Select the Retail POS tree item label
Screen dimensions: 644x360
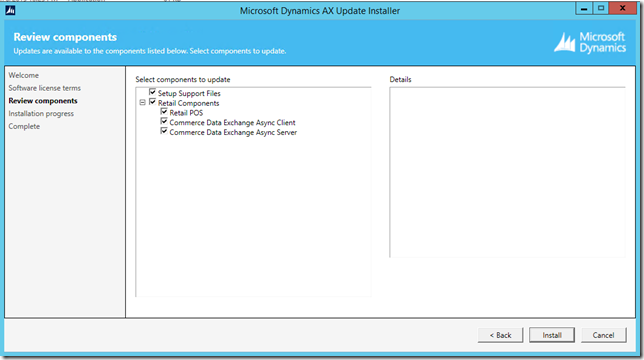coord(186,113)
